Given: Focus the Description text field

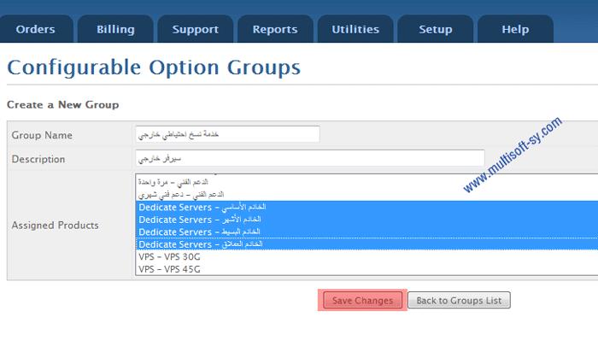Looking at the screenshot, I should [310, 158].
